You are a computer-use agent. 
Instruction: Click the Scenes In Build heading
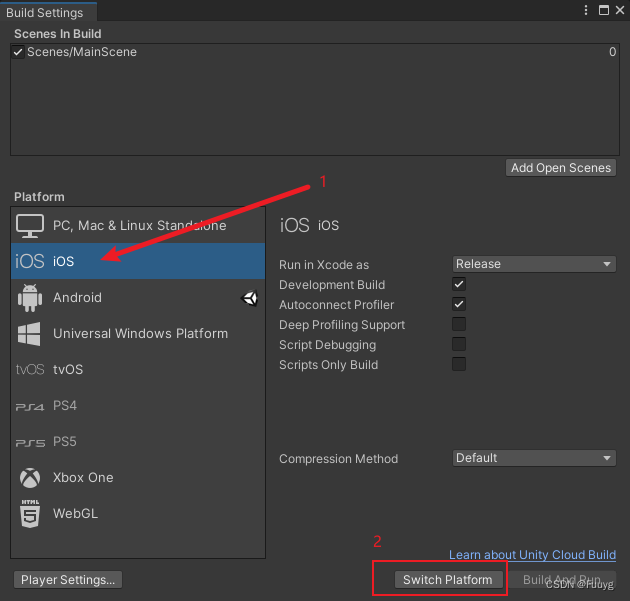tap(58, 34)
